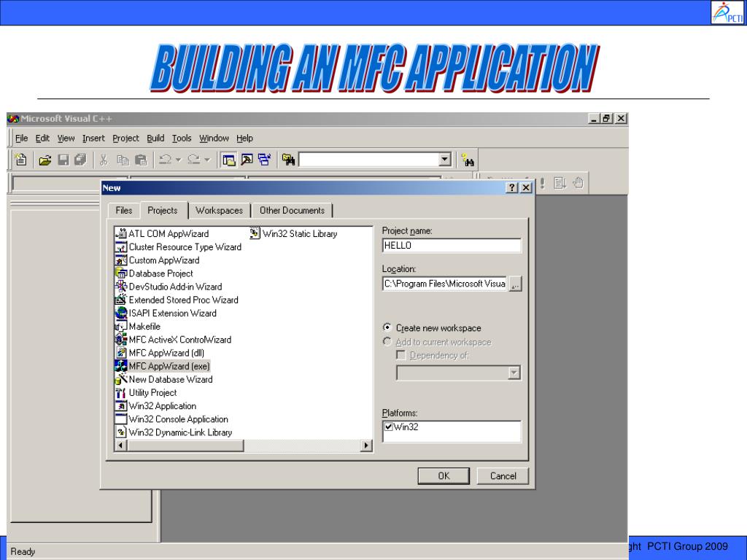This screenshot has height=560, width=747.
Task: Select Win32 Application project type
Action: pyautogui.click(x=163, y=405)
